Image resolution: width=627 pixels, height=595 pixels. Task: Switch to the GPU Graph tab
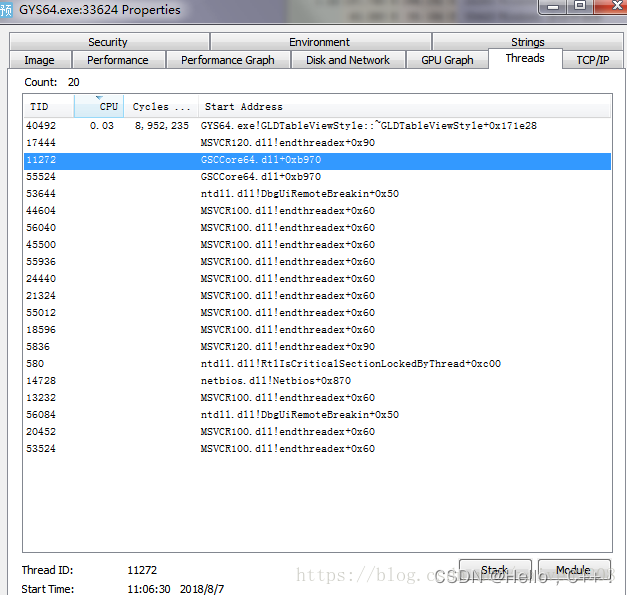(x=447, y=60)
